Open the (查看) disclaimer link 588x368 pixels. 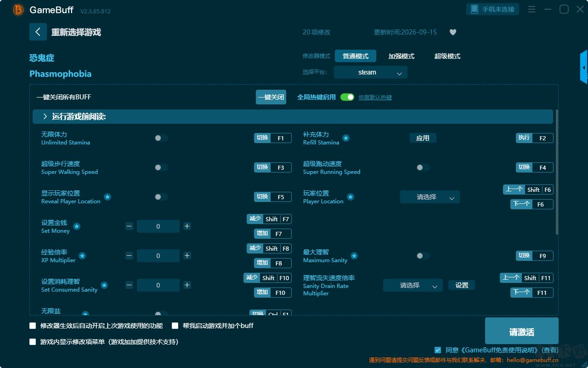coord(550,350)
